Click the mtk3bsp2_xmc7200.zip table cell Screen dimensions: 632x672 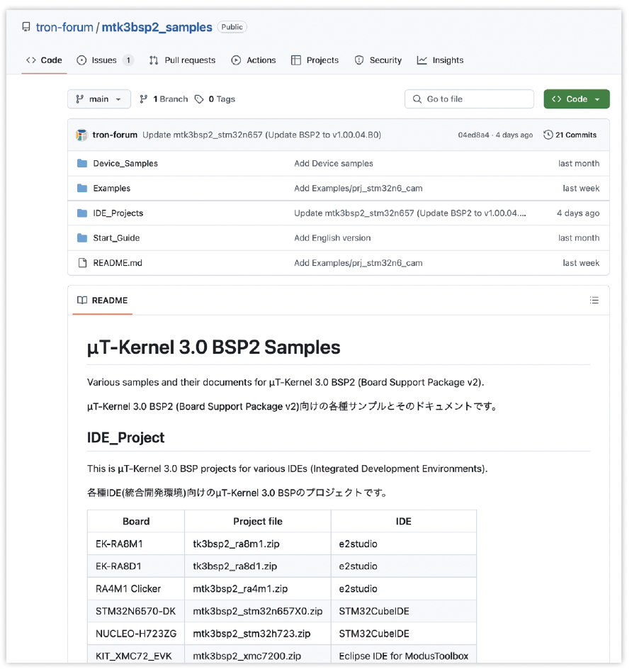(x=258, y=654)
